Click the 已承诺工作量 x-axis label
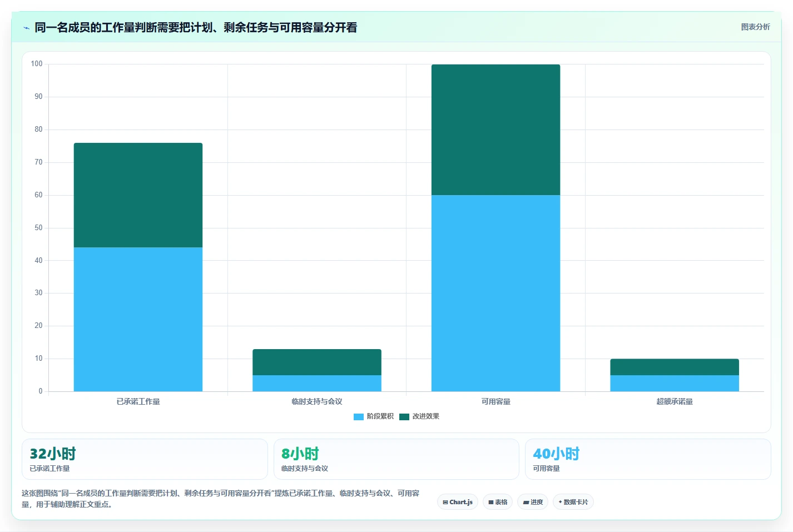Screen dimensions: 793x532 click(x=138, y=401)
